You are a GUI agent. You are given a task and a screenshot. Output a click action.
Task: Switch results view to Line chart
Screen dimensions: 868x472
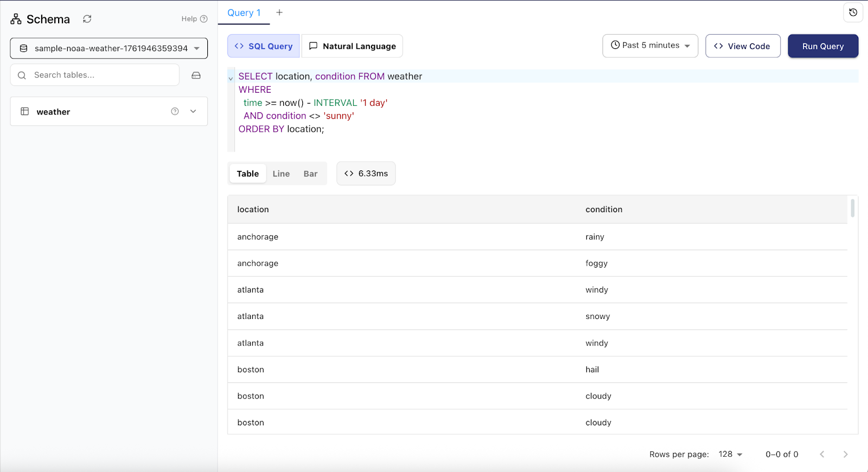point(281,174)
